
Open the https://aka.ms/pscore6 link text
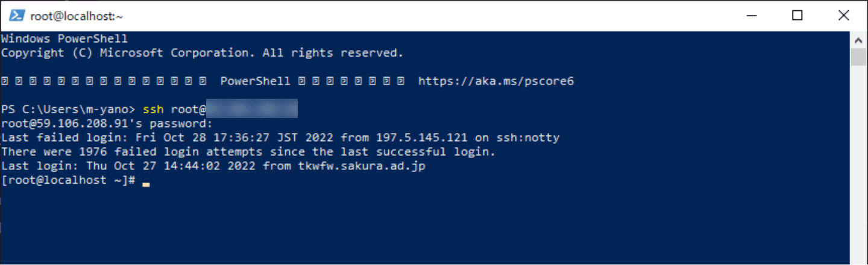pyautogui.click(x=495, y=81)
